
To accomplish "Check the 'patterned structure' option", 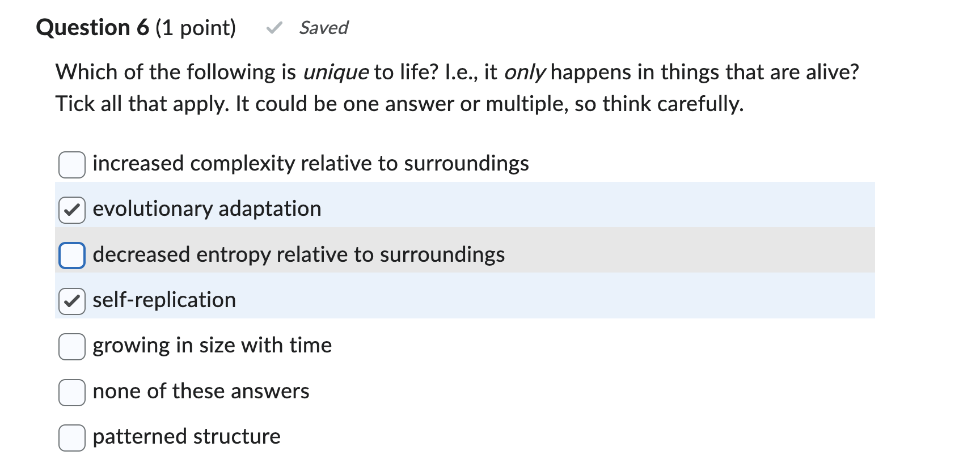I will (71, 437).
